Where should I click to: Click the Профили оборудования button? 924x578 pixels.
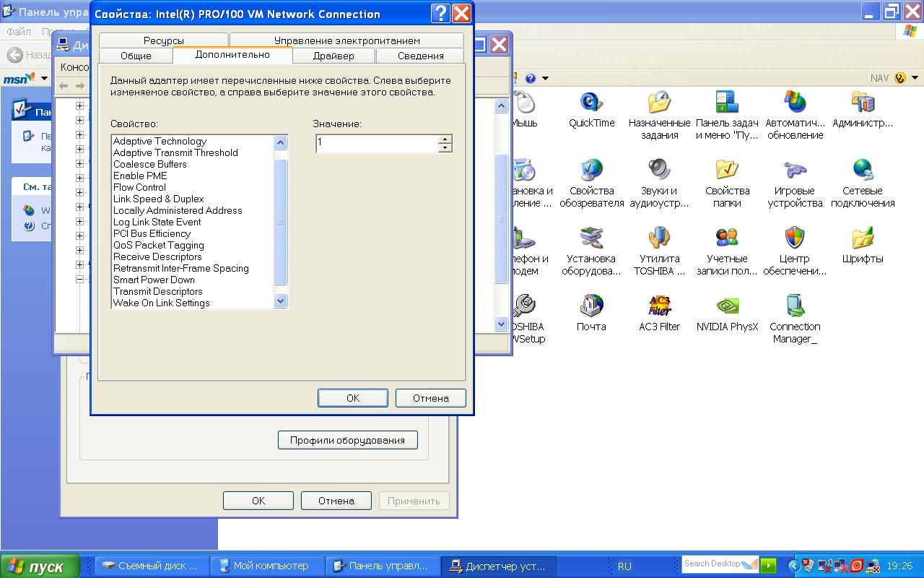click(347, 440)
